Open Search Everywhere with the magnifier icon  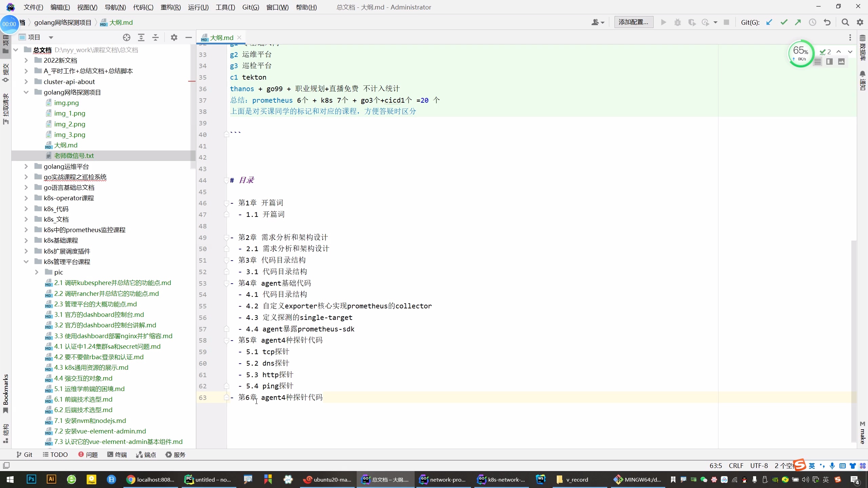click(845, 22)
